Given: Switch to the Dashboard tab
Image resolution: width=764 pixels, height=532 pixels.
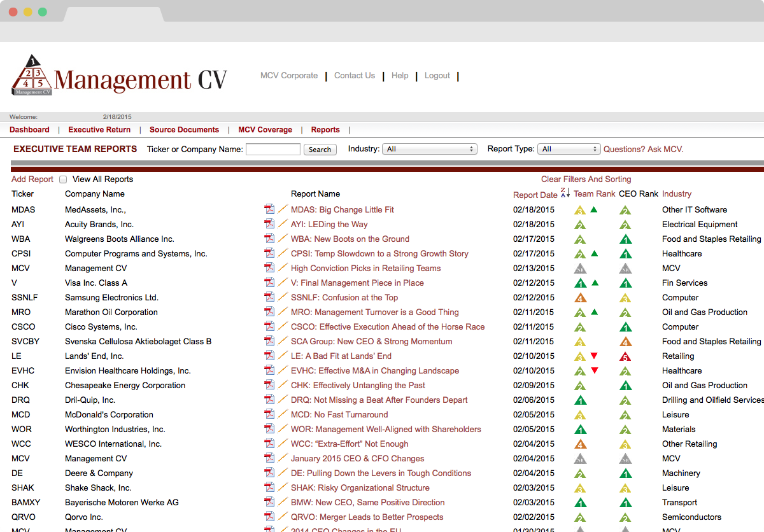Looking at the screenshot, I should tap(29, 129).
